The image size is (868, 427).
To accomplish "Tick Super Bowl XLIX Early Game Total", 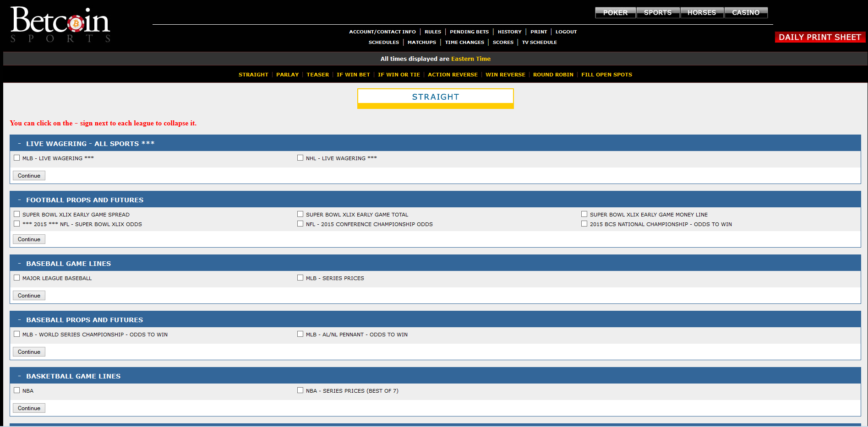I will [x=300, y=214].
